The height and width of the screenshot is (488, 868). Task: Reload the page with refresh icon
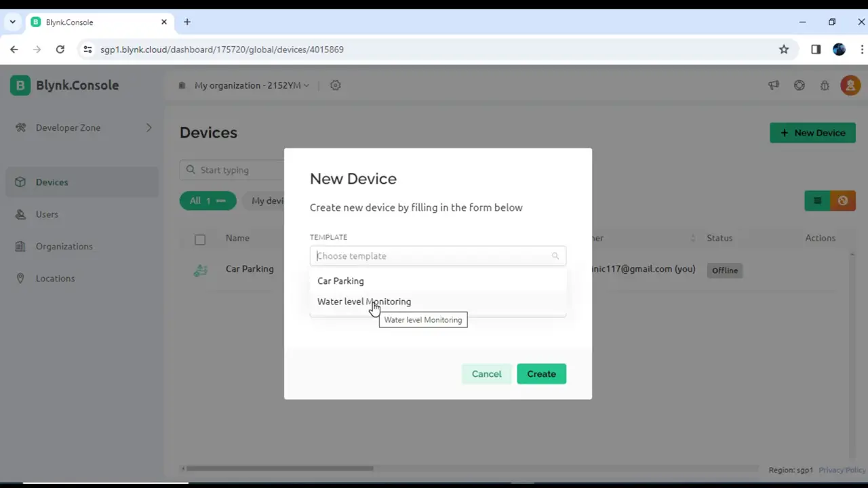pos(60,49)
